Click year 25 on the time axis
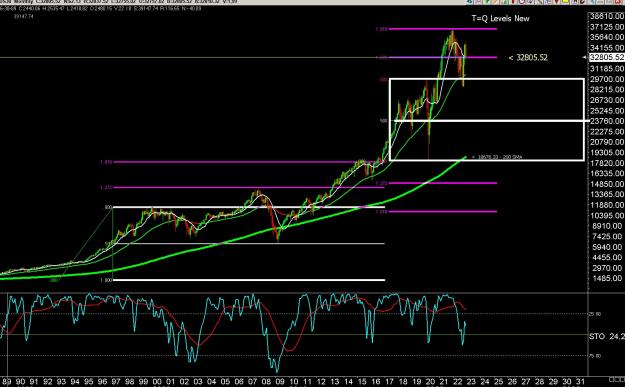The height and width of the screenshot is (387, 625). 499,381
